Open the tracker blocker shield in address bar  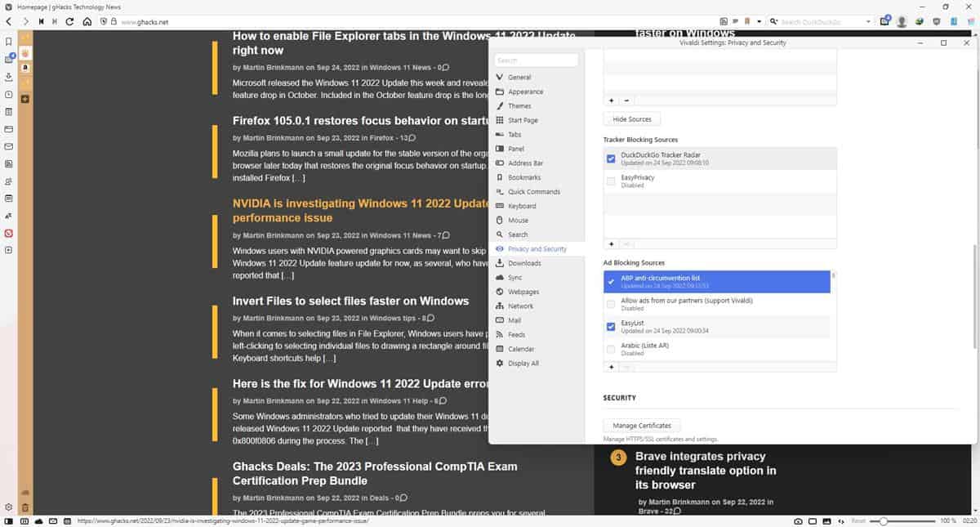coord(104,22)
